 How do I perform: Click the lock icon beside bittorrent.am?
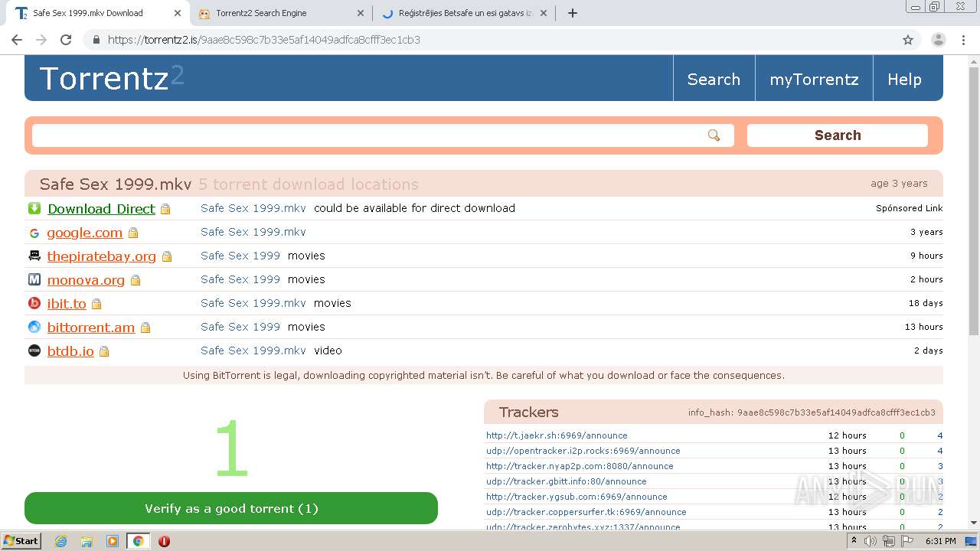pos(145,328)
